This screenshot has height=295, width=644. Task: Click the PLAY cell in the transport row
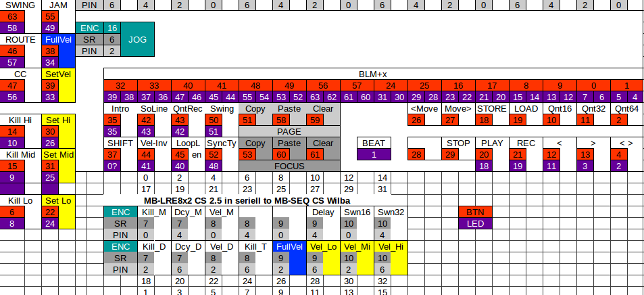pyautogui.click(x=492, y=143)
